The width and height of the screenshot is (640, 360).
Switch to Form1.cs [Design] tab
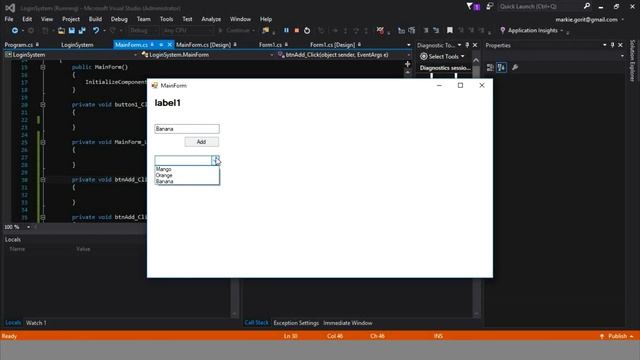coord(332,45)
